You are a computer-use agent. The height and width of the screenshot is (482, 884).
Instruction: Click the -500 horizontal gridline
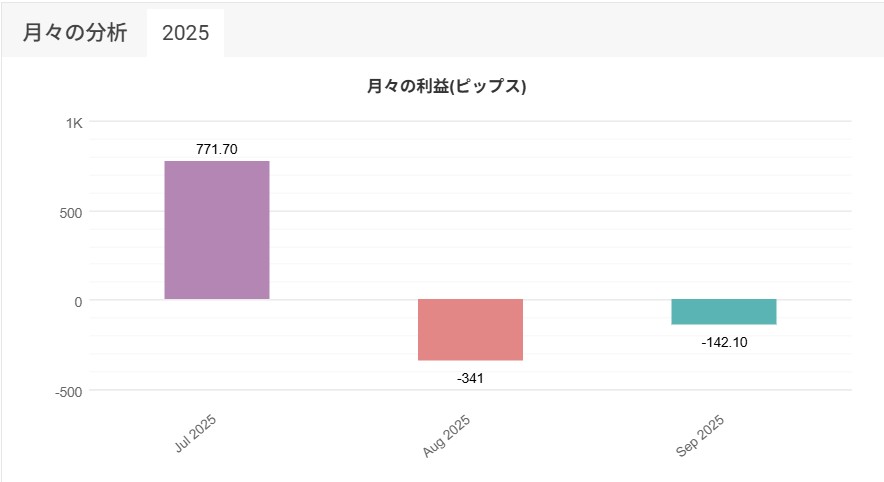600,390
